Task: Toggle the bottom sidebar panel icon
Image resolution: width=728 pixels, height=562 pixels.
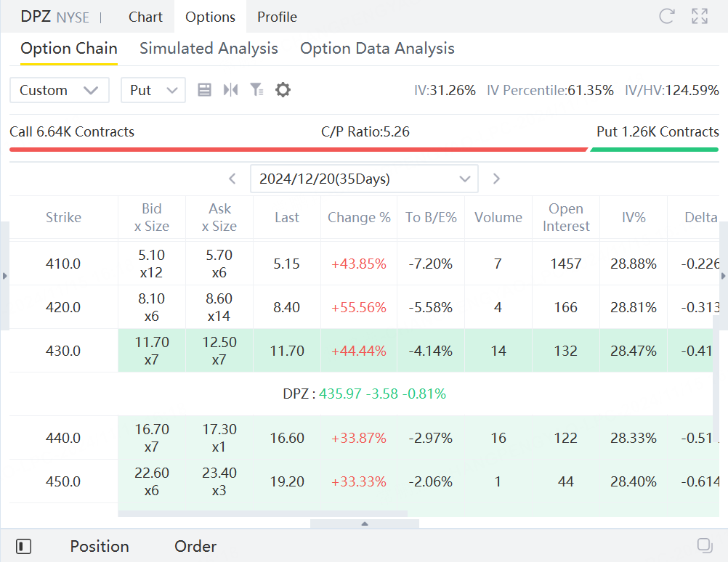Action: point(23,546)
